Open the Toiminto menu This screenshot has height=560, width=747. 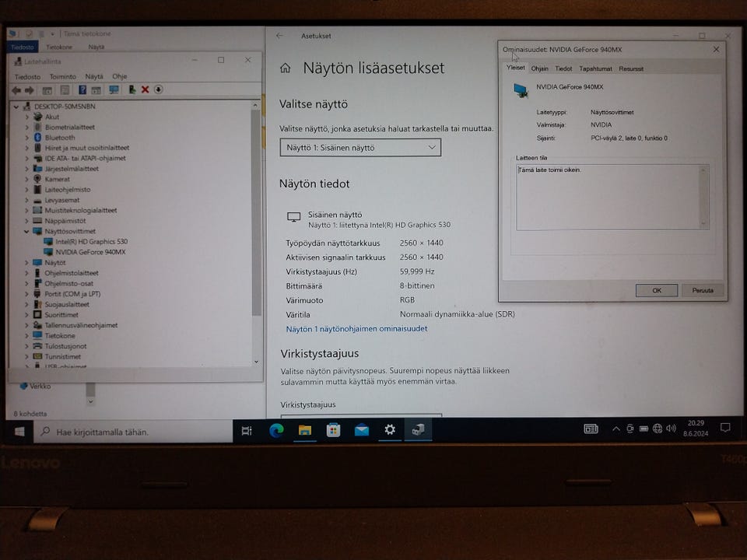coord(63,77)
